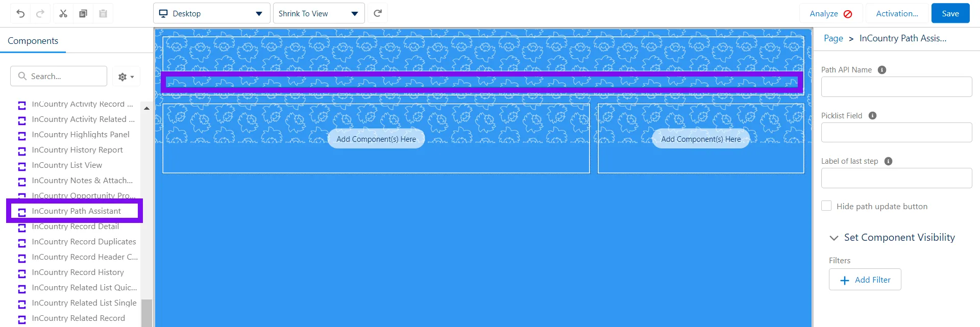The width and height of the screenshot is (980, 327).
Task: Open info tooltip for Picklist Field
Action: click(872, 116)
